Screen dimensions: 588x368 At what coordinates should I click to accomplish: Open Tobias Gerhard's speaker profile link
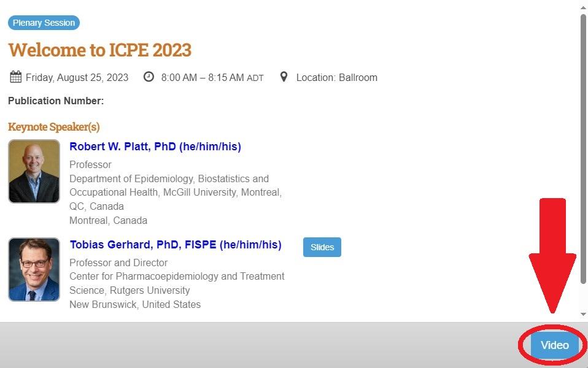pyautogui.click(x=176, y=245)
